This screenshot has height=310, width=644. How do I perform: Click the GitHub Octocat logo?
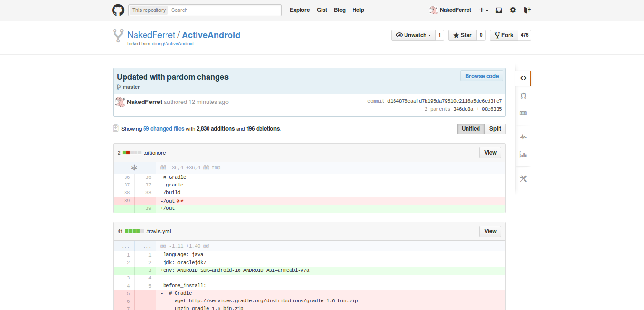click(118, 10)
